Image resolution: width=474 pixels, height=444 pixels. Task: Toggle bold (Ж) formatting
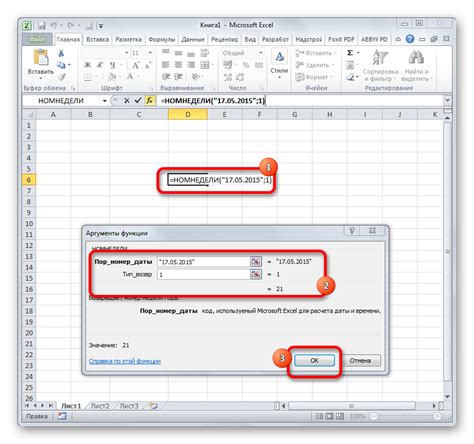[87, 65]
